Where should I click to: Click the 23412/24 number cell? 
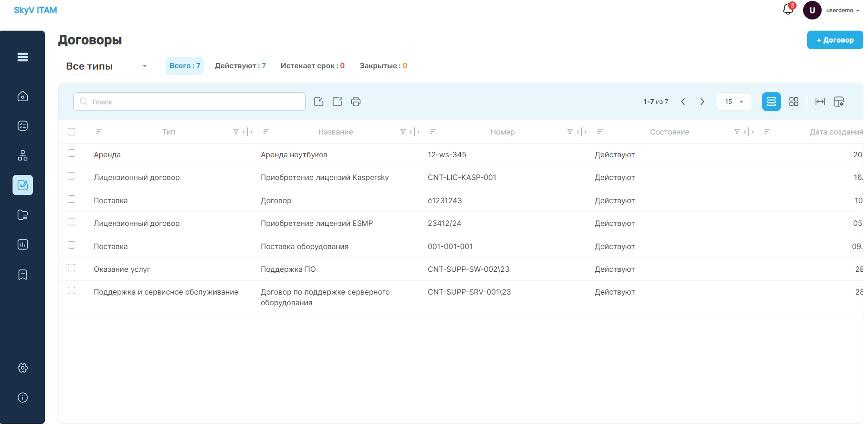(x=444, y=224)
